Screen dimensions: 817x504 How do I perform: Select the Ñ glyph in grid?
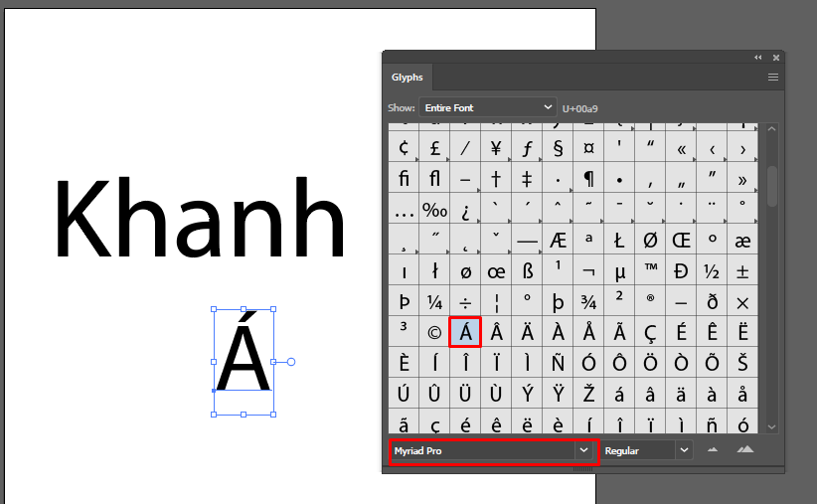click(x=558, y=363)
